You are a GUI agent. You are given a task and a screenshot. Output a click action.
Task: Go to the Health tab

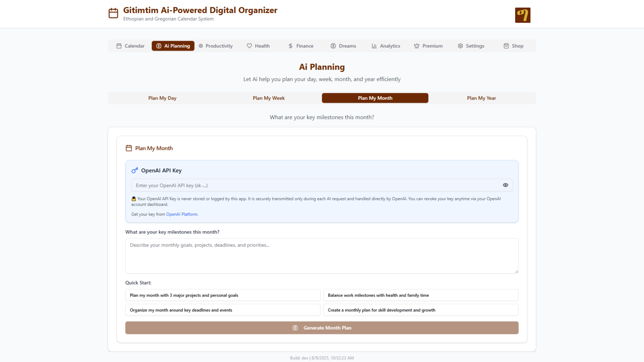pyautogui.click(x=258, y=46)
